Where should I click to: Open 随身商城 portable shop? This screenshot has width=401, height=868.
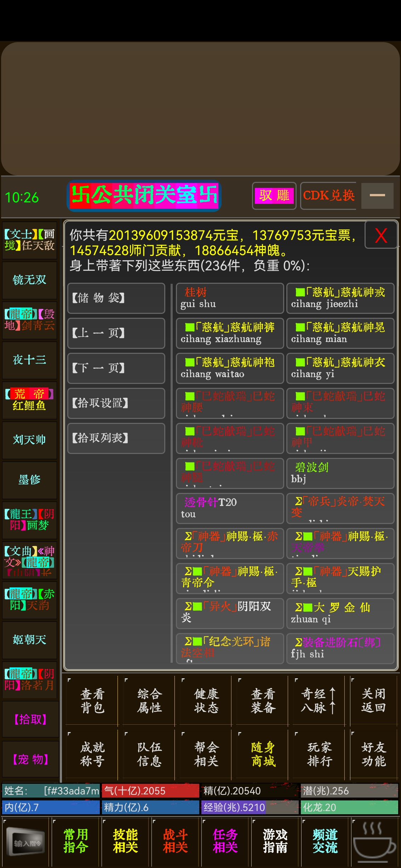click(263, 754)
